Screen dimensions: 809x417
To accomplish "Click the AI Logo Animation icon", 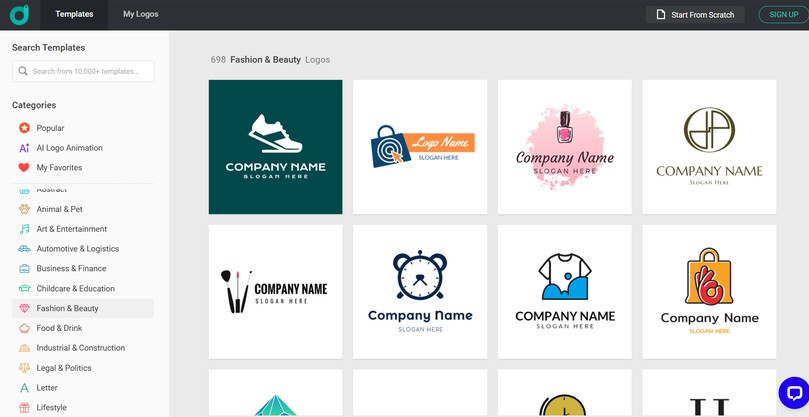I will point(24,148).
